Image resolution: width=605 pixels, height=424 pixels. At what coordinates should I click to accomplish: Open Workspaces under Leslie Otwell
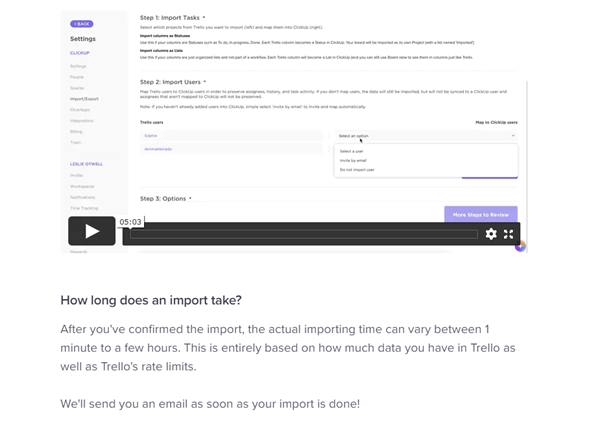pos(83,186)
